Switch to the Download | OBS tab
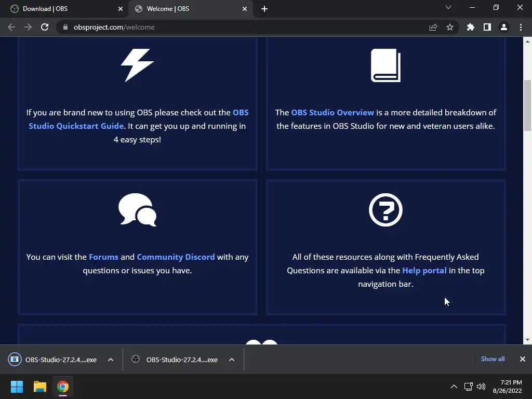The height and width of the screenshot is (399, 532). 64,9
